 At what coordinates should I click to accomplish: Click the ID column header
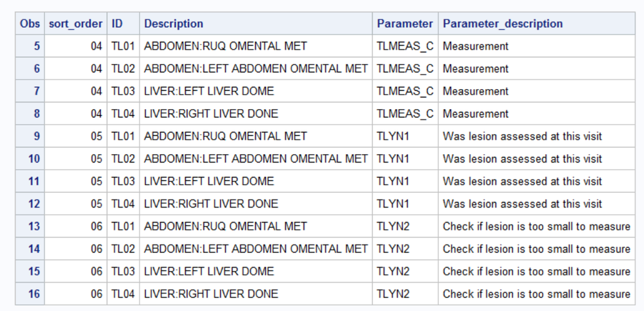(x=117, y=24)
